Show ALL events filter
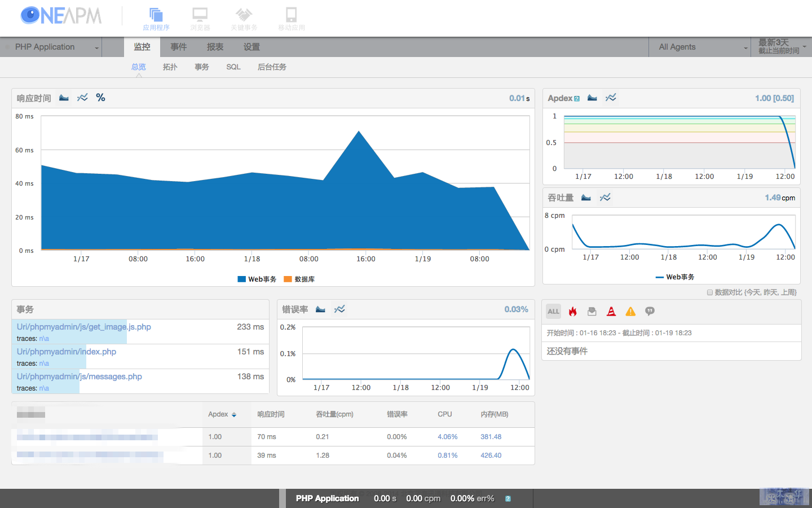 pos(553,311)
